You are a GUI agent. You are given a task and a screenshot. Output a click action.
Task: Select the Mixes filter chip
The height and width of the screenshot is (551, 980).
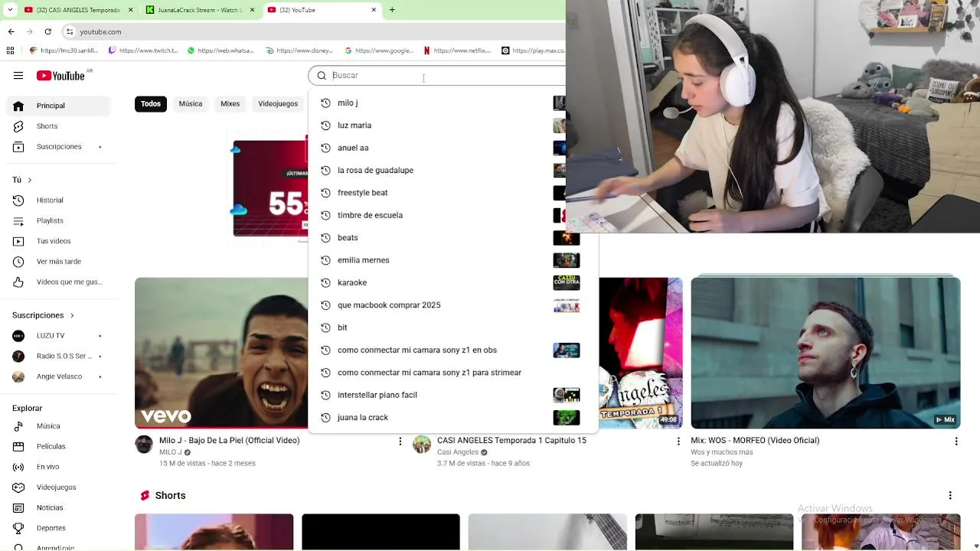230,104
